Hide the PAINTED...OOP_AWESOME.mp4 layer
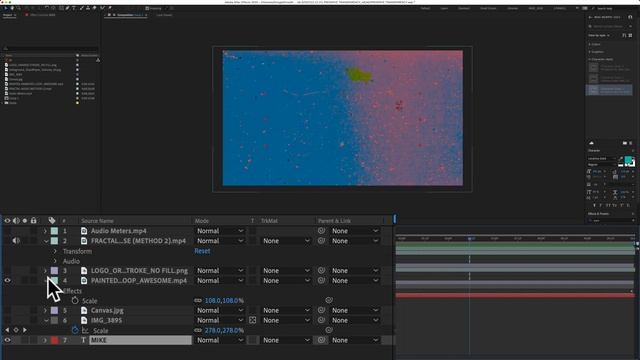 7,280
